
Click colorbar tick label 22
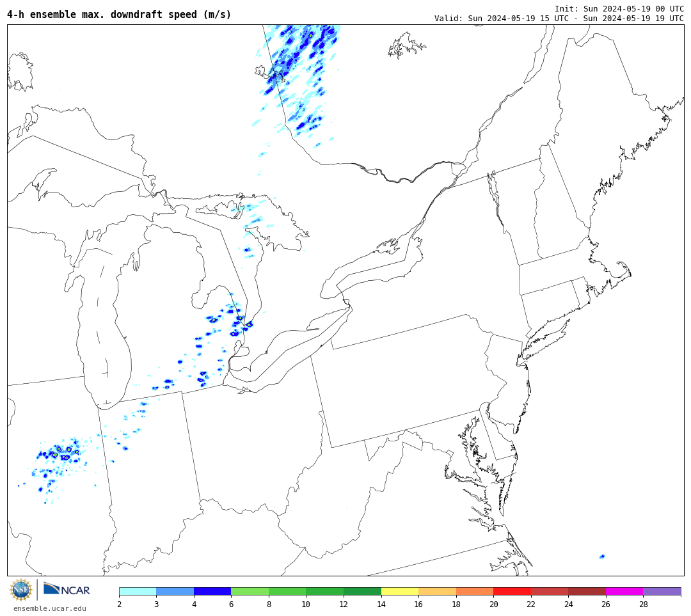pos(531,604)
